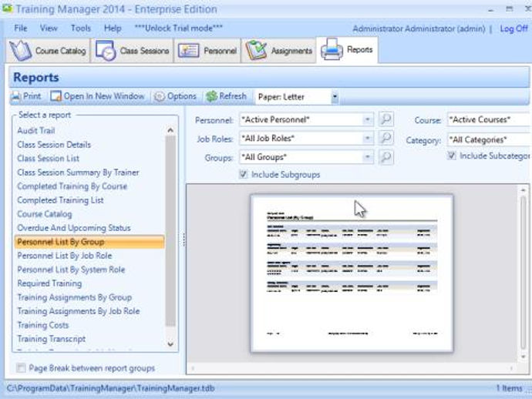
Task: Click the Reports printer icon
Action: point(332,49)
